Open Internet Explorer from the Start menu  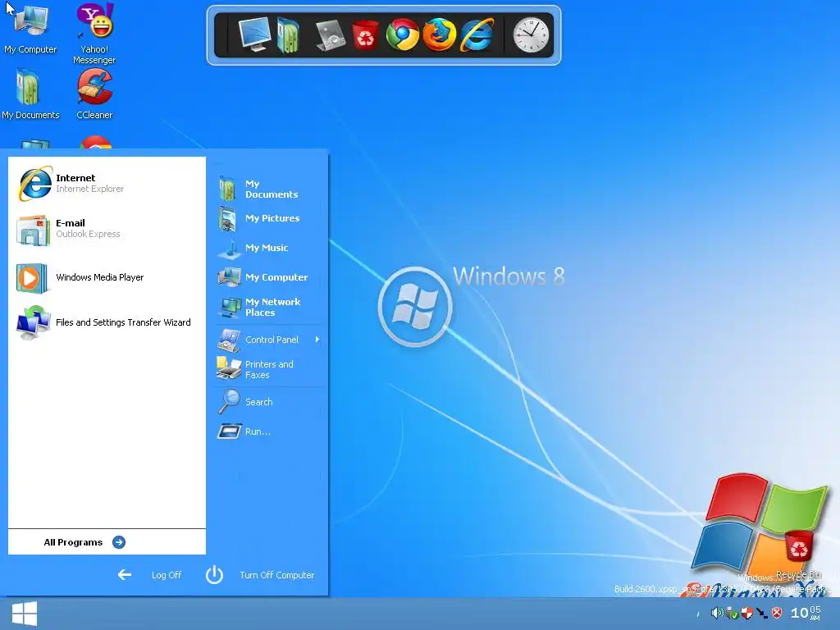point(107,183)
